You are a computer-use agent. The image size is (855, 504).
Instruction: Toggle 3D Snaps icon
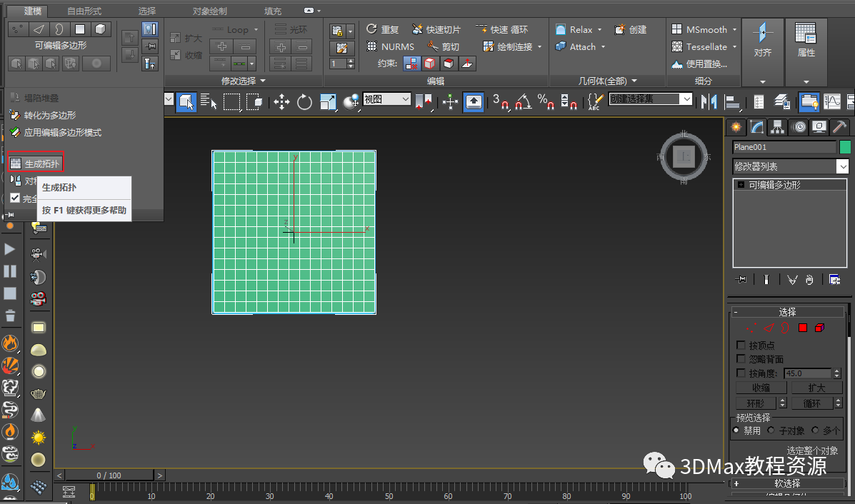tap(501, 102)
